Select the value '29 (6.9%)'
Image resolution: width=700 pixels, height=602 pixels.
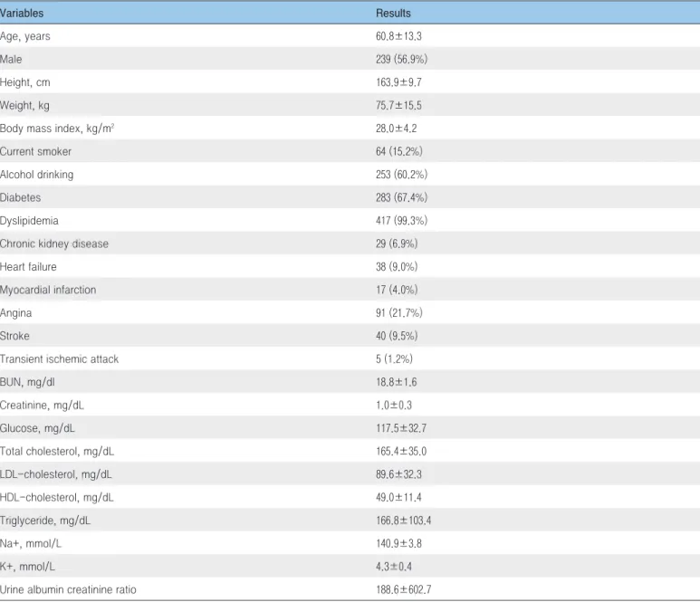(x=397, y=244)
